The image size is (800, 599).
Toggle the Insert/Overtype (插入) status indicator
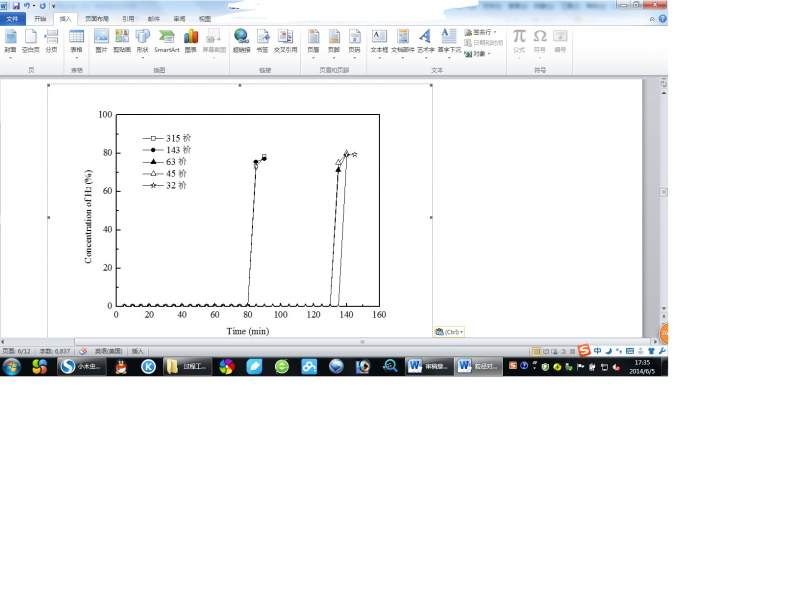[138, 351]
